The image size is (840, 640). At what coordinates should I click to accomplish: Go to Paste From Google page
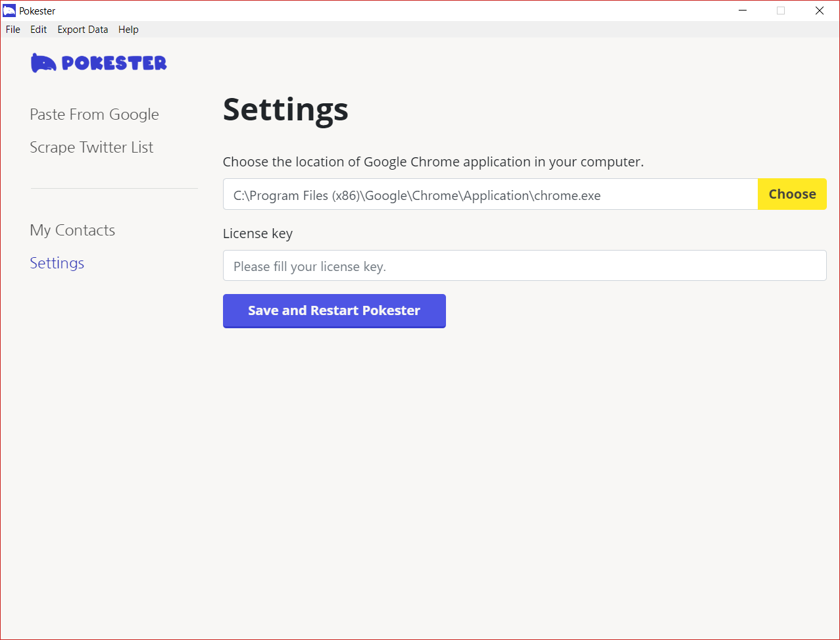pyautogui.click(x=94, y=114)
